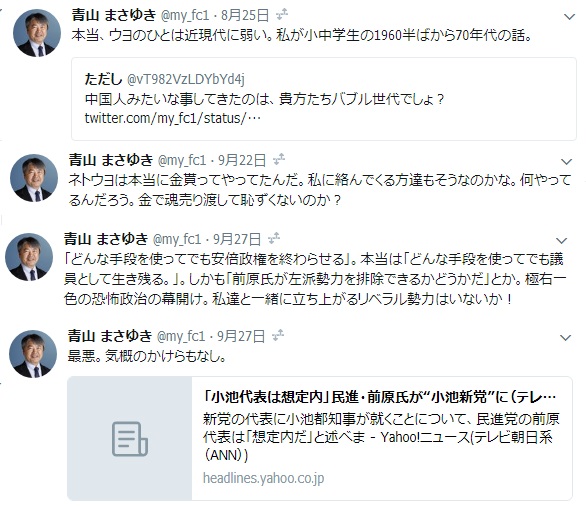
Task: Open the twitter.com/my_fc1/status link
Action: click(x=173, y=118)
